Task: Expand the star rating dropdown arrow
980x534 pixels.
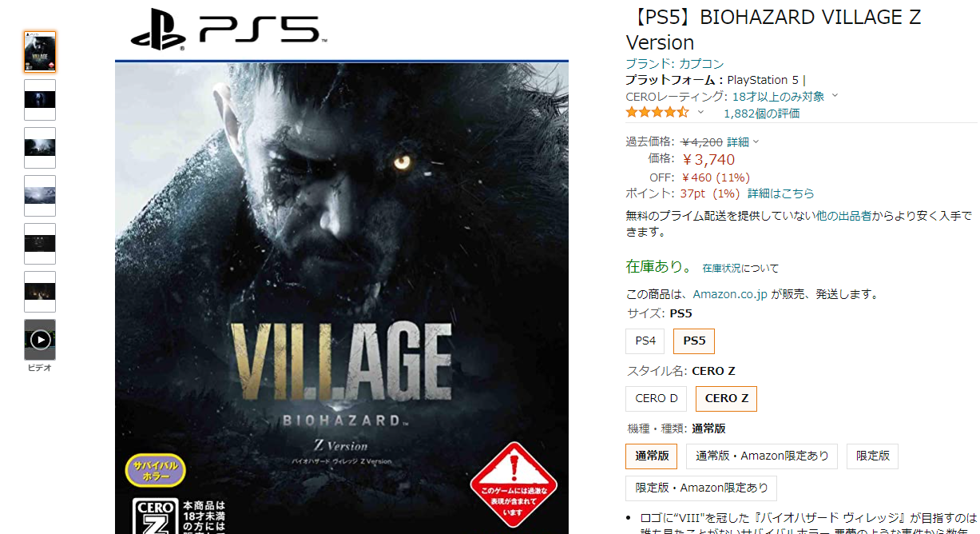Action: tap(700, 113)
